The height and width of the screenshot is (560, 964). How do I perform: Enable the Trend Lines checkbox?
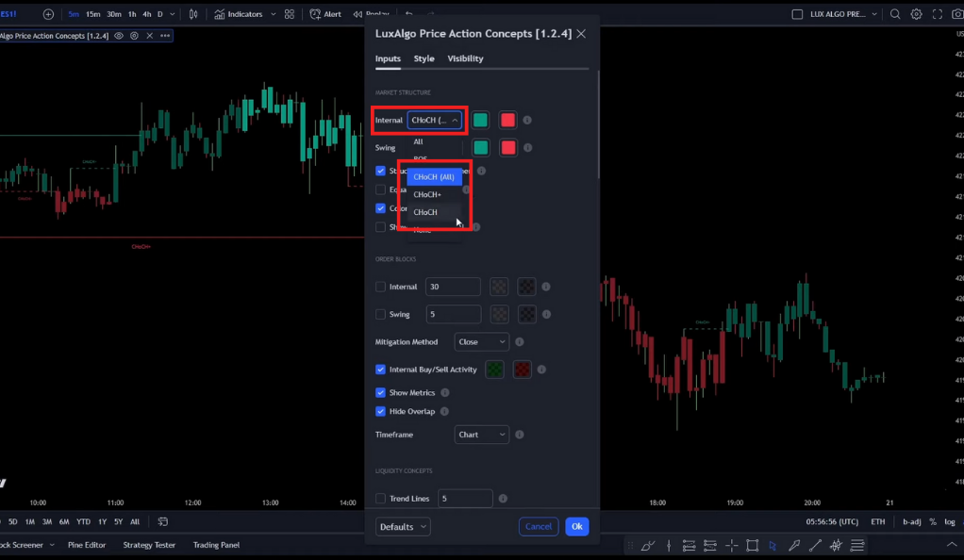380,499
